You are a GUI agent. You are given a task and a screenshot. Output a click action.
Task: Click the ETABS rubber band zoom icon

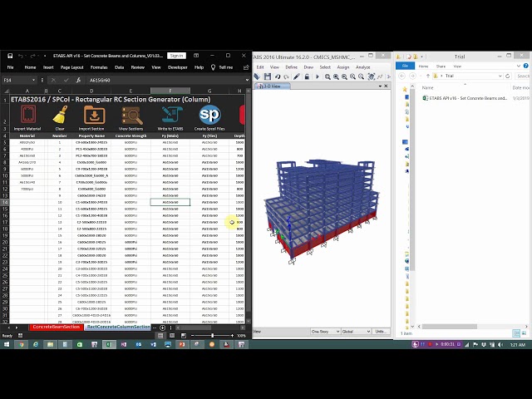pyautogui.click(x=328, y=77)
